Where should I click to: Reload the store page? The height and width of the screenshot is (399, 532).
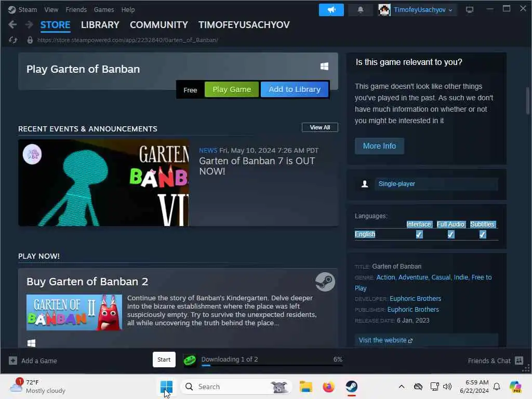[13, 40]
